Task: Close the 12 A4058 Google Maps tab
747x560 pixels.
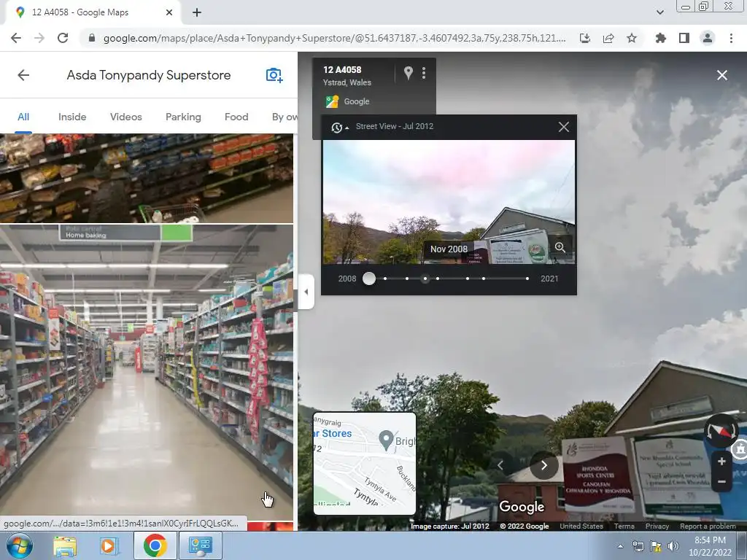Action: [169, 12]
